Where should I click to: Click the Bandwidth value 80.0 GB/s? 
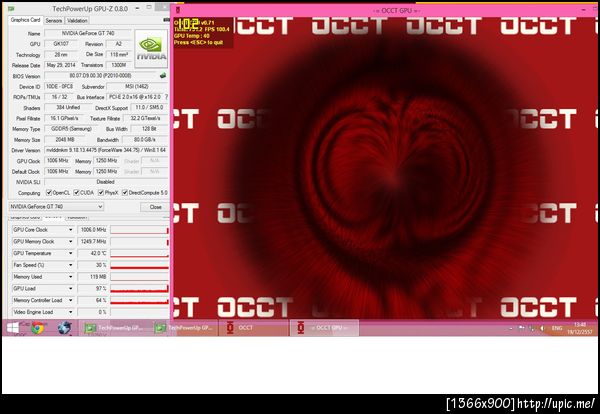pyautogui.click(x=143, y=140)
